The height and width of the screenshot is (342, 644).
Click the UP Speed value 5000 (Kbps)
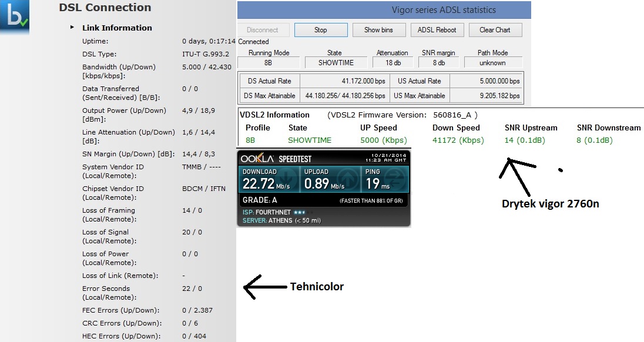tap(384, 140)
